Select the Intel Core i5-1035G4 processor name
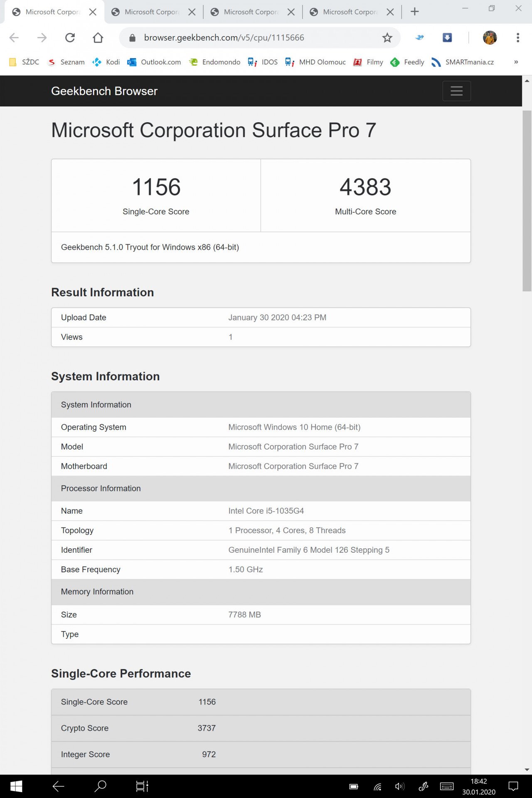This screenshot has width=532, height=798. (x=266, y=511)
